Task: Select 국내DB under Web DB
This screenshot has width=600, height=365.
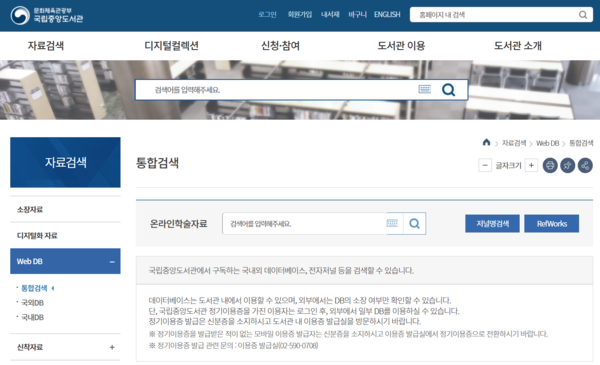Action: point(33,317)
